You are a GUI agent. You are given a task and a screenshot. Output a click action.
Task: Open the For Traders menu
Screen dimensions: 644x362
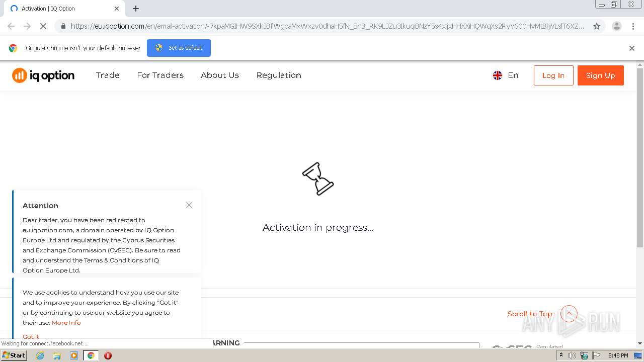[160, 75]
